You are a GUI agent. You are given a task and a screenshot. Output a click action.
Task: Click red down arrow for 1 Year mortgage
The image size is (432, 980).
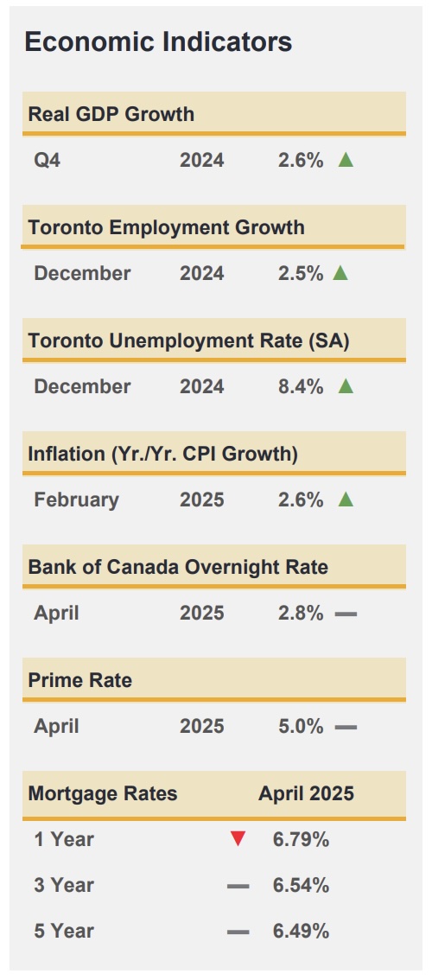click(x=238, y=839)
